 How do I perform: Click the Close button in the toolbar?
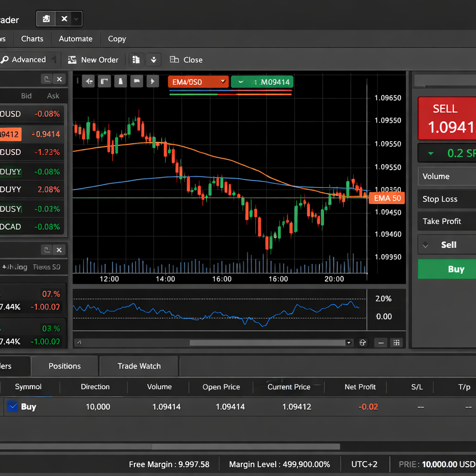pos(186,60)
